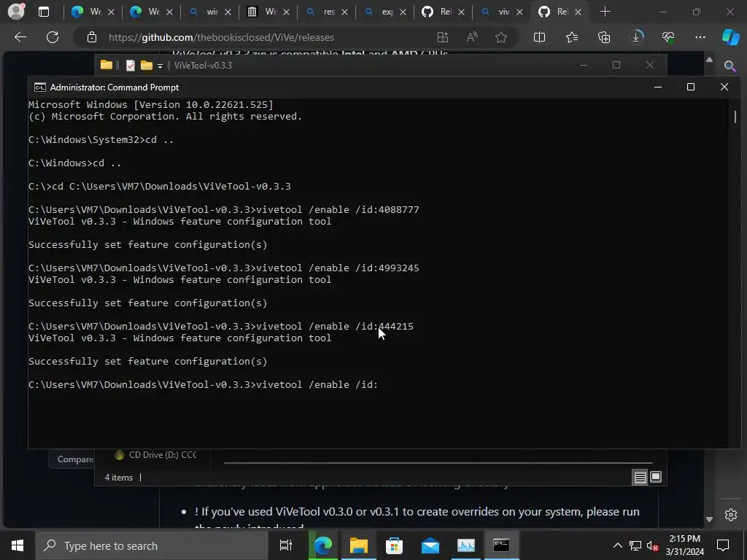Open a new browser tab
This screenshot has height=560, width=747.
click(605, 12)
